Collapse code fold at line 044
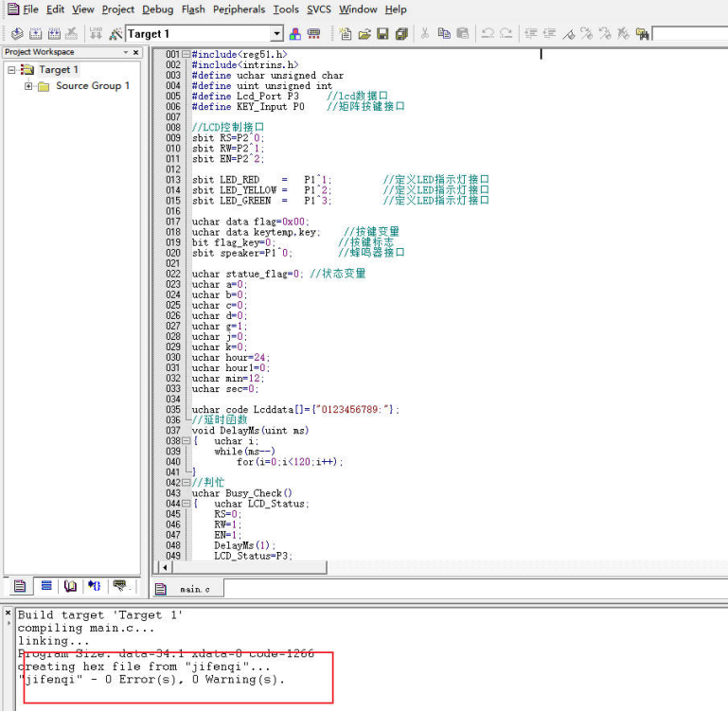Viewport: 728px width, 711px height. (x=186, y=504)
